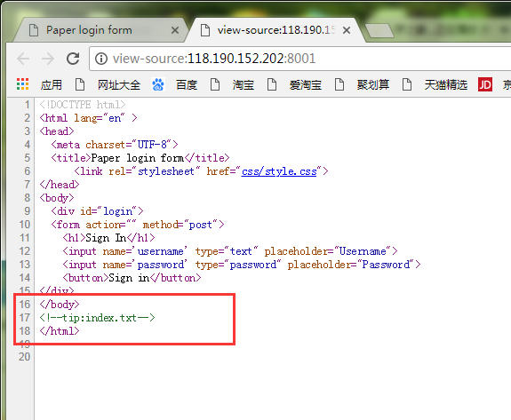The height and width of the screenshot is (420, 511).
Task: Open 天猫精选 bookmark
Action: pos(446,84)
